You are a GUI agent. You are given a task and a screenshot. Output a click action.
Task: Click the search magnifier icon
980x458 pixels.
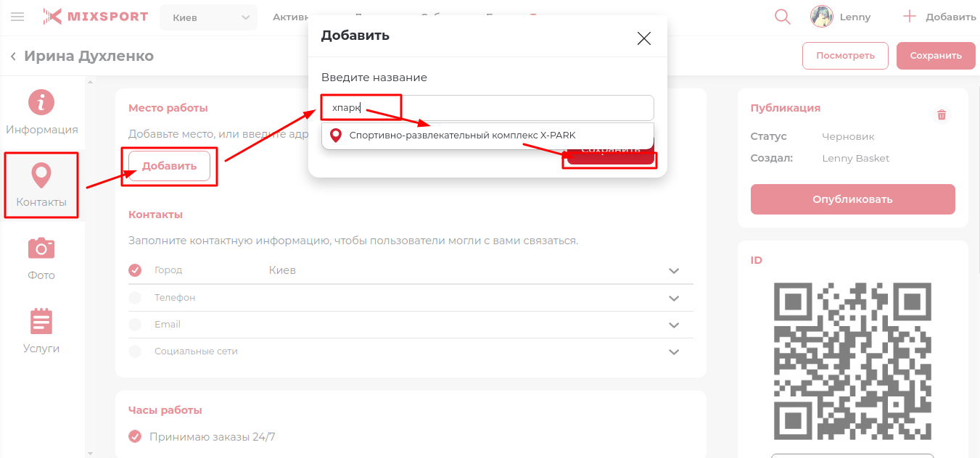point(783,17)
